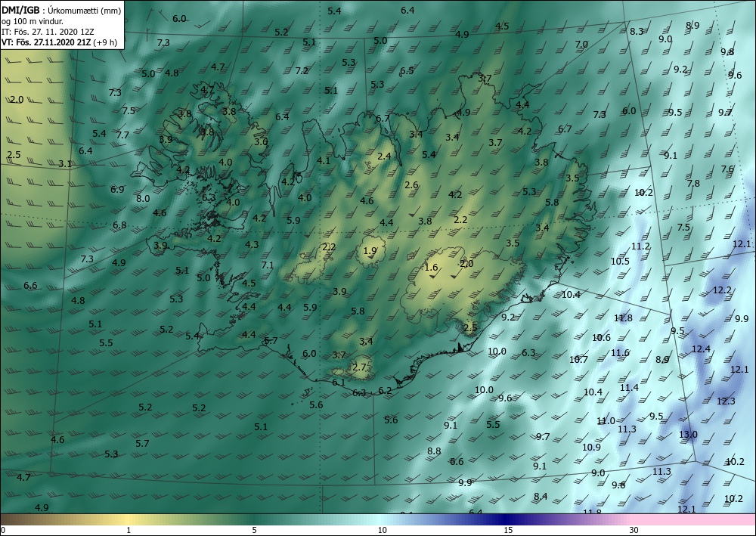Screen dimensions: 756x536
Task: Click the '11.2' value on the map
Action: [x=640, y=246]
